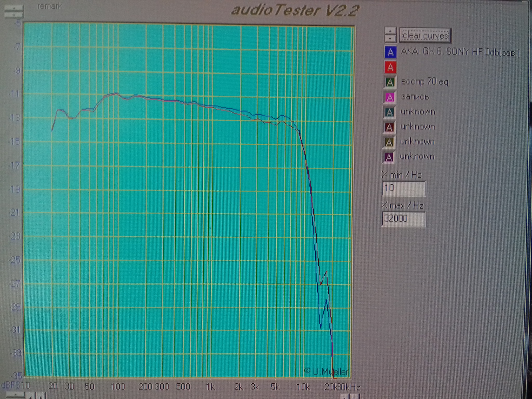Select the red unlabeled curve A icon
This screenshot has width=532, height=399.
pyautogui.click(x=390, y=67)
